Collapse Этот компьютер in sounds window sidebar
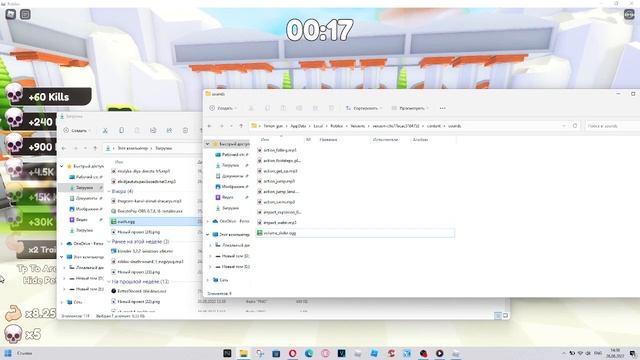The width and height of the screenshot is (640, 360). click(x=207, y=235)
